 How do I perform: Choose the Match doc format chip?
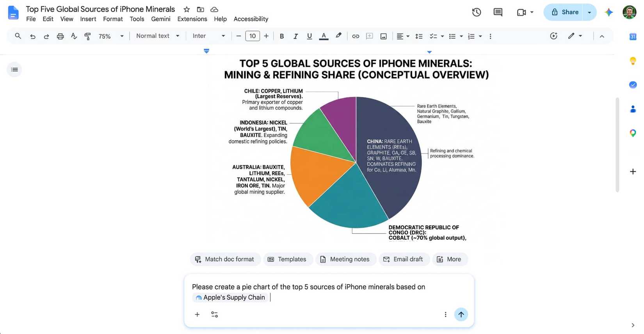(x=225, y=259)
